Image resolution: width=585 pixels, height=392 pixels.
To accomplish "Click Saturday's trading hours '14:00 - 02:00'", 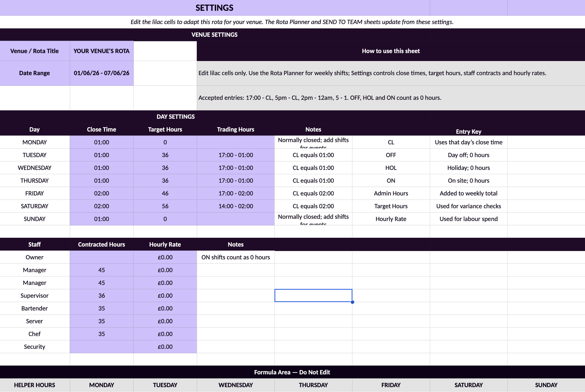I will click(236, 206).
